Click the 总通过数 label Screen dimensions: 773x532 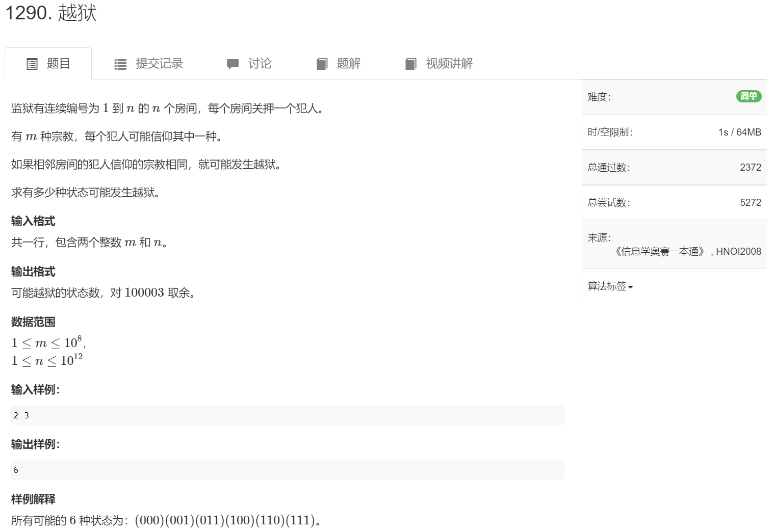(609, 168)
